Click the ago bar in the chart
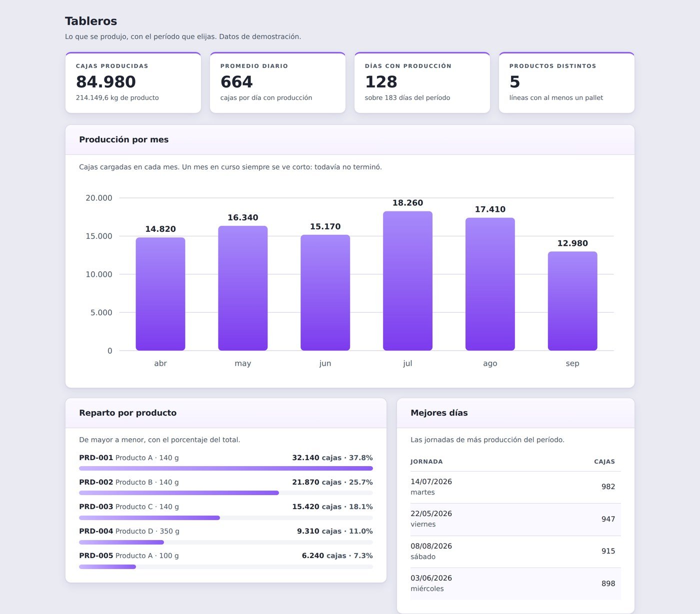Image resolution: width=700 pixels, height=614 pixels. pyautogui.click(x=490, y=284)
